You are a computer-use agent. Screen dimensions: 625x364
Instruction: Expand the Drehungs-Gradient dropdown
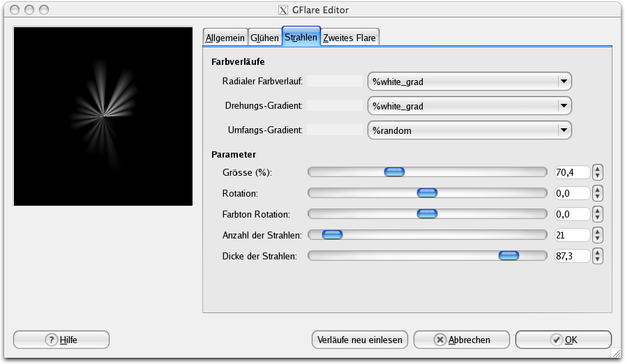(x=469, y=106)
